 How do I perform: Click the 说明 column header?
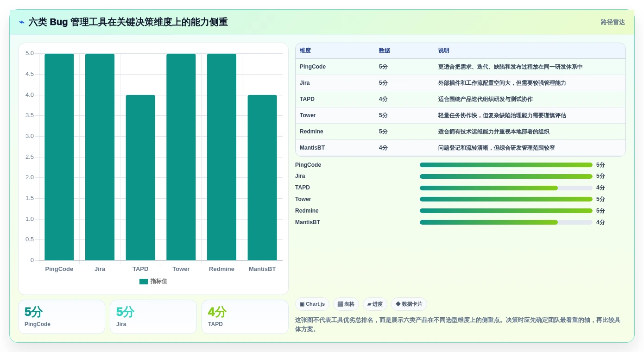(x=444, y=51)
